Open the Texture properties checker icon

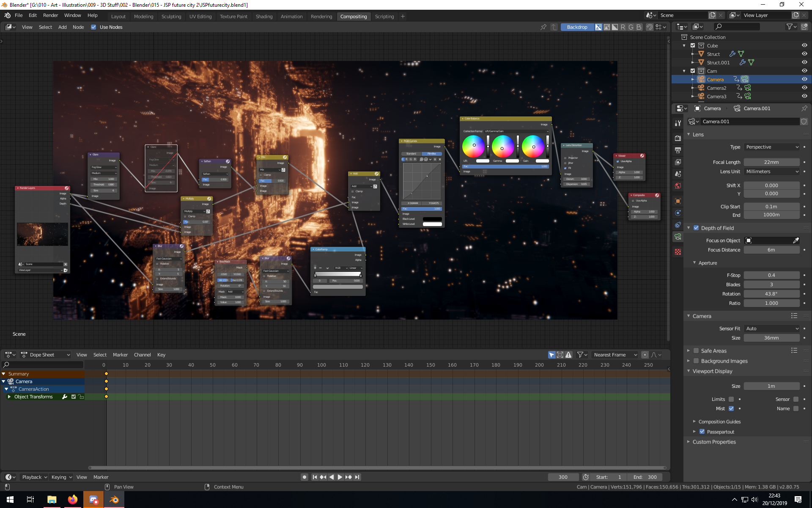click(x=678, y=252)
